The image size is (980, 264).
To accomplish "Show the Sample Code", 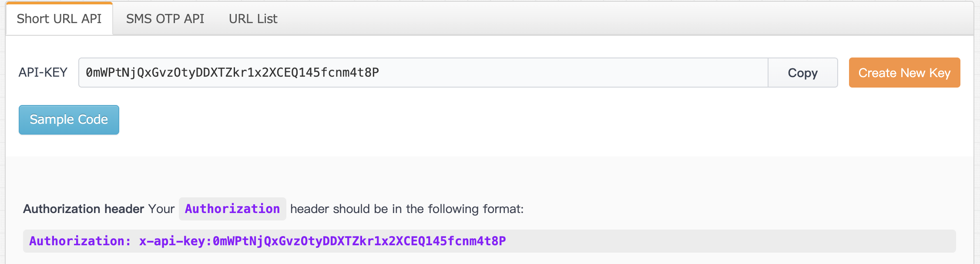I will (69, 120).
